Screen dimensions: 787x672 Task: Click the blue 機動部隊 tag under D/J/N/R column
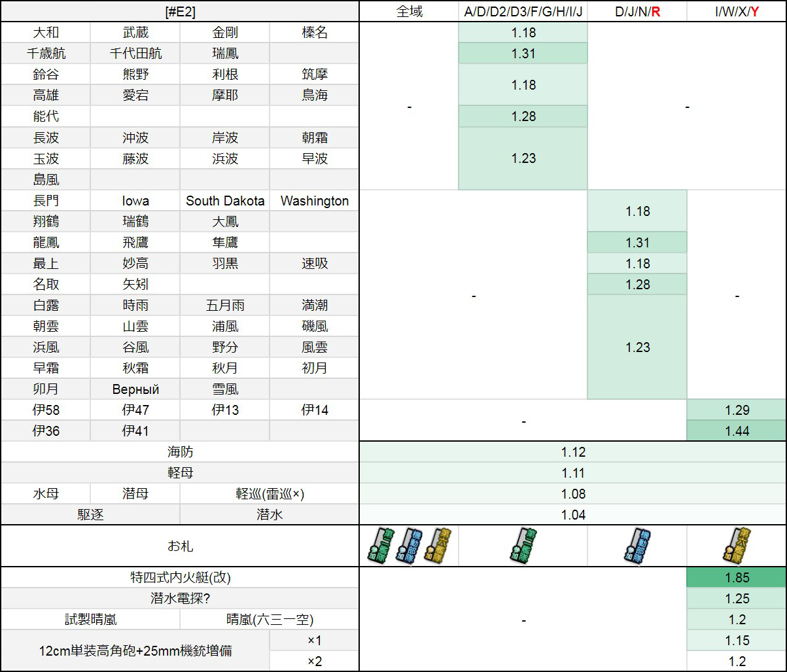(637, 546)
